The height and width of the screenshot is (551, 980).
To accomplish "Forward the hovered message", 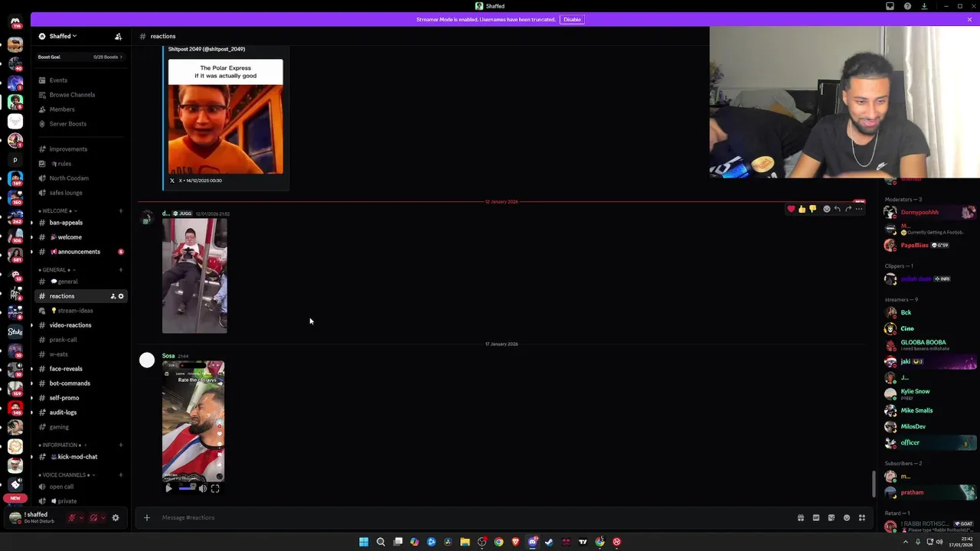I will point(848,209).
